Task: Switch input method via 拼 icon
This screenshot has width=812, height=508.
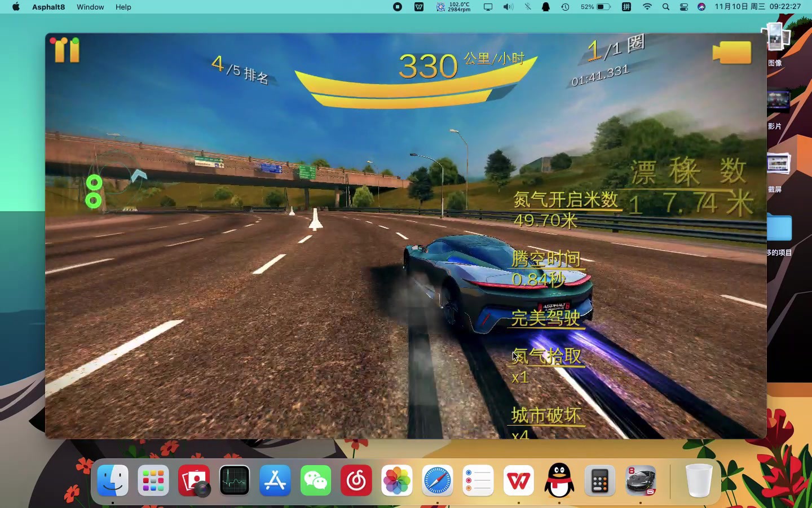Action: click(626, 7)
